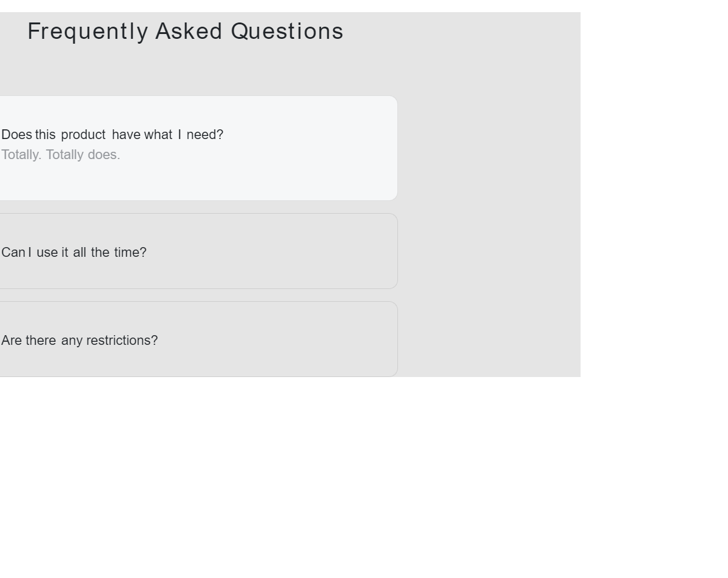Expand the "Can I use it all the time?" question
The image size is (728, 578).
point(74,253)
